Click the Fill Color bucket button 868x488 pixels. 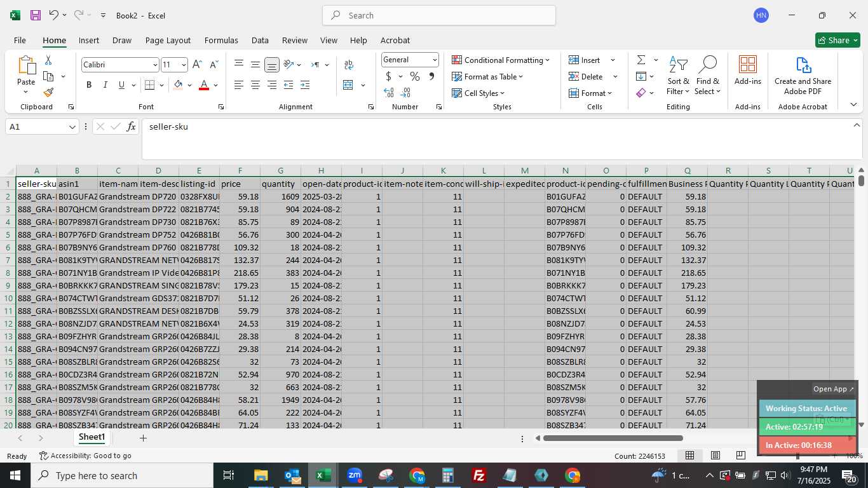click(178, 85)
